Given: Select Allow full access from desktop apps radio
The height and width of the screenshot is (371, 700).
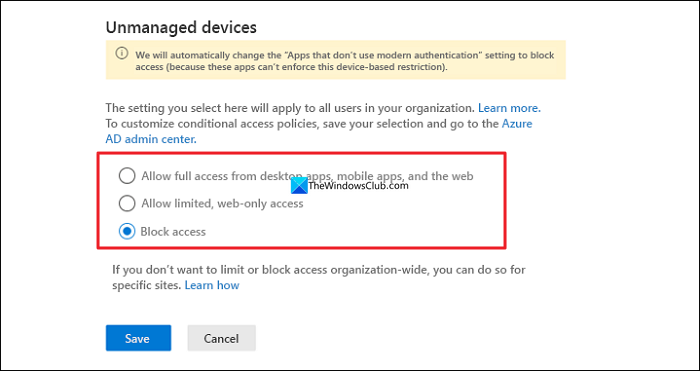Looking at the screenshot, I should 127,176.
